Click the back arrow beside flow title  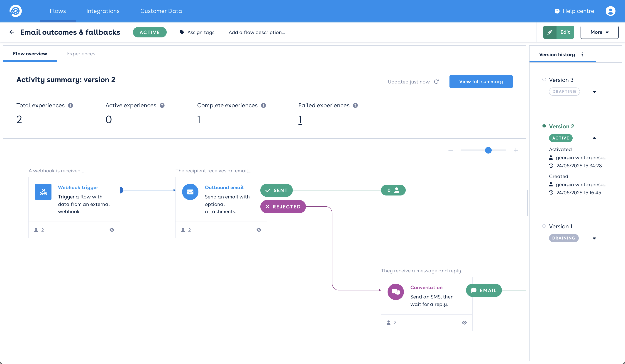pyautogui.click(x=11, y=32)
